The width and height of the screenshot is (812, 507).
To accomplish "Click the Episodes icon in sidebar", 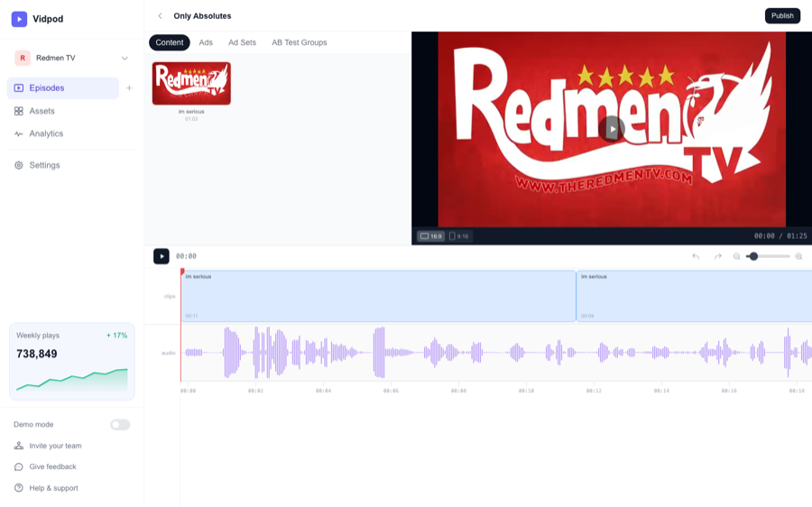I will pyautogui.click(x=19, y=88).
